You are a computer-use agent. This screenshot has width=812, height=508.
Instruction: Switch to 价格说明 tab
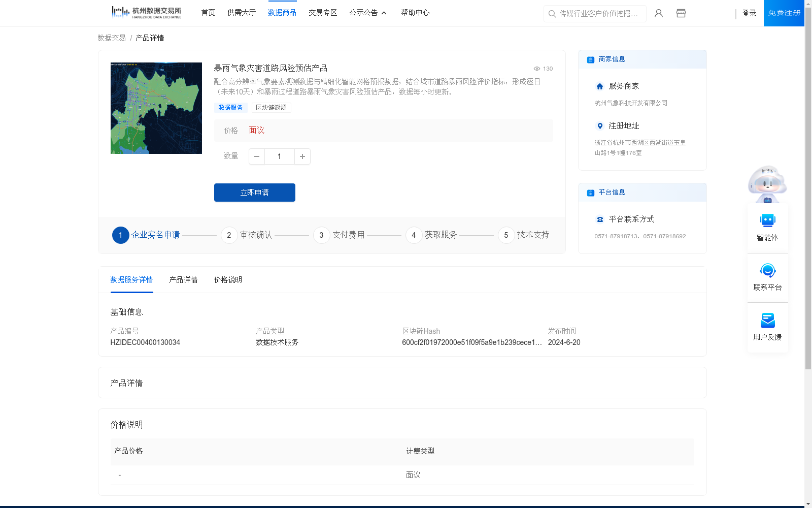(x=228, y=280)
